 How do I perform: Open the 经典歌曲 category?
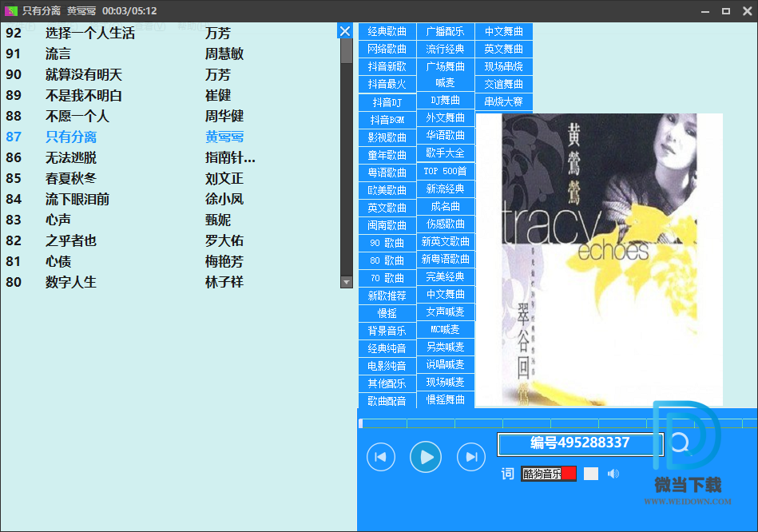[x=387, y=31]
